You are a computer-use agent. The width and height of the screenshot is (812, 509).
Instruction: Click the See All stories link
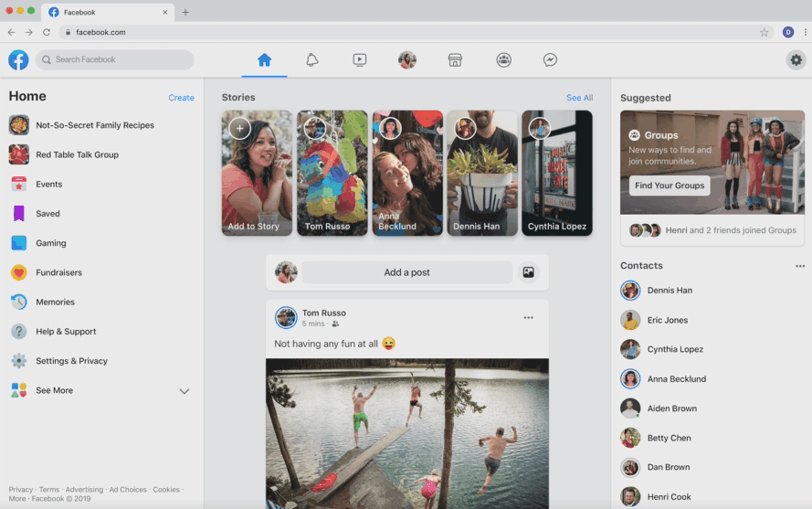click(x=579, y=98)
